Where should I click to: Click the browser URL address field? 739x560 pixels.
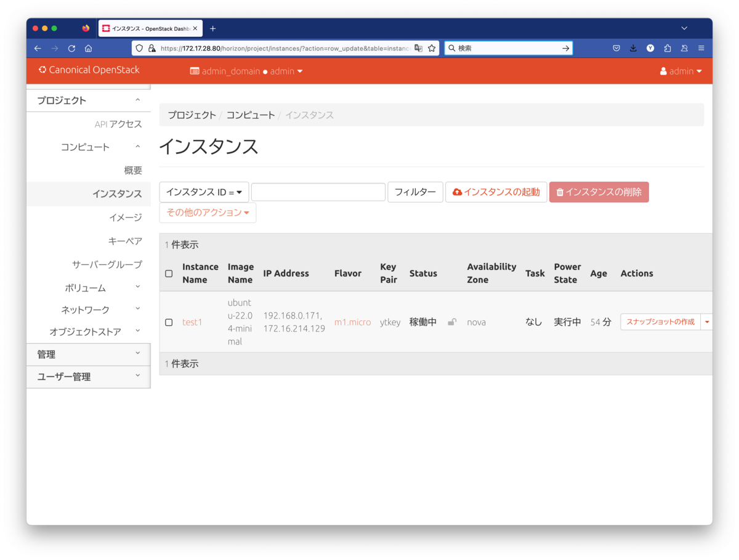[285, 48]
